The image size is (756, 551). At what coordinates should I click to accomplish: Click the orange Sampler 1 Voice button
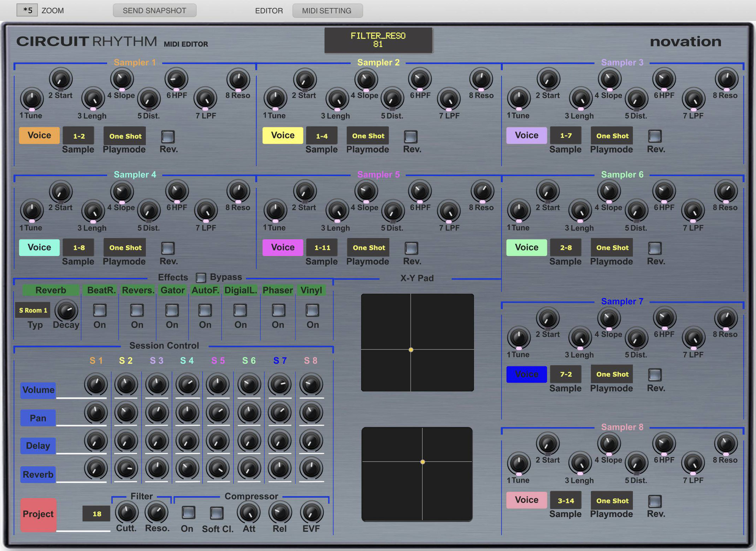pyautogui.click(x=39, y=135)
